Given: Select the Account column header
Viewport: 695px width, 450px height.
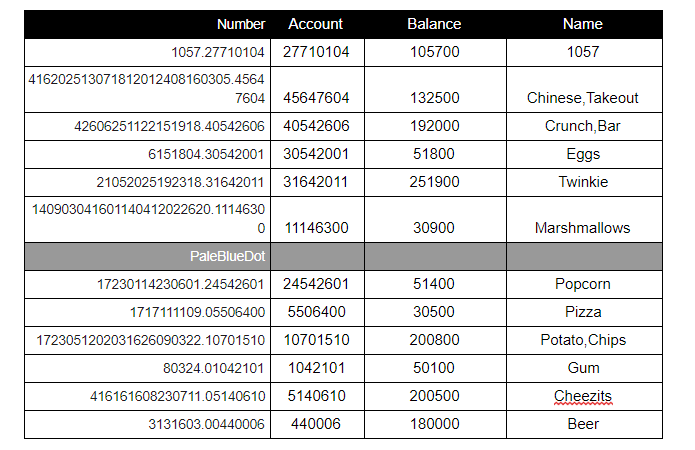Looking at the screenshot, I should click(317, 24).
